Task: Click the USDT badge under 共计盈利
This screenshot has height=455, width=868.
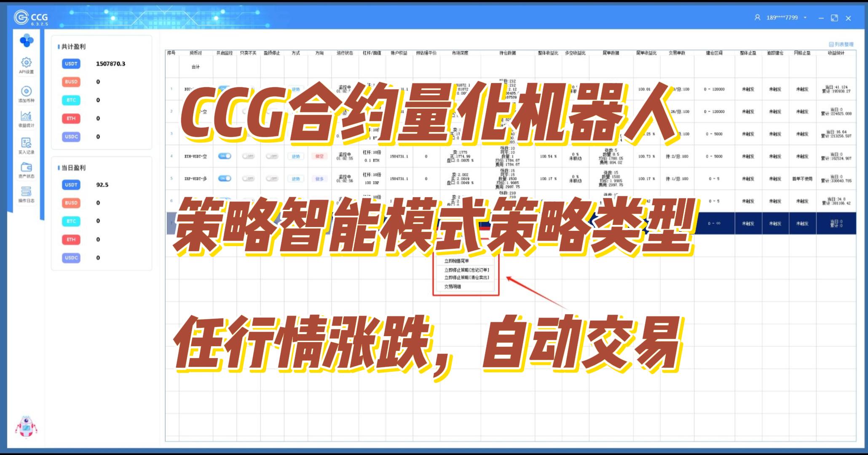Action: tap(71, 64)
